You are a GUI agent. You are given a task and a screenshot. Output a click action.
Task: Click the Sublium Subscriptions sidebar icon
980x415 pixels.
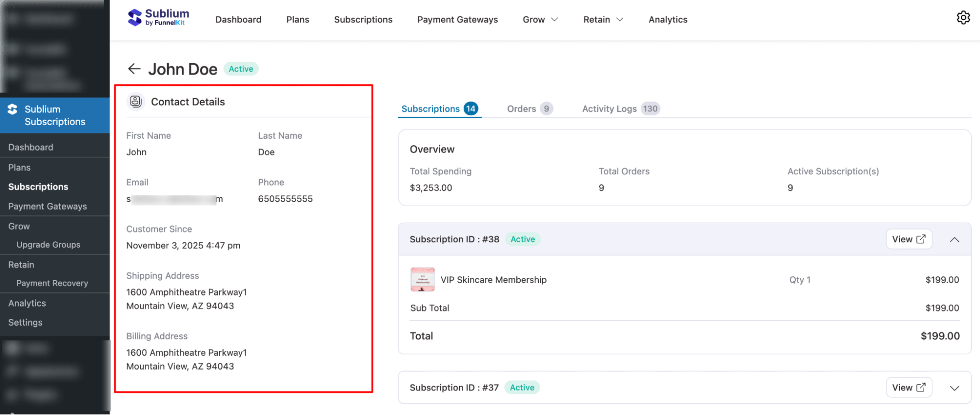click(x=13, y=109)
